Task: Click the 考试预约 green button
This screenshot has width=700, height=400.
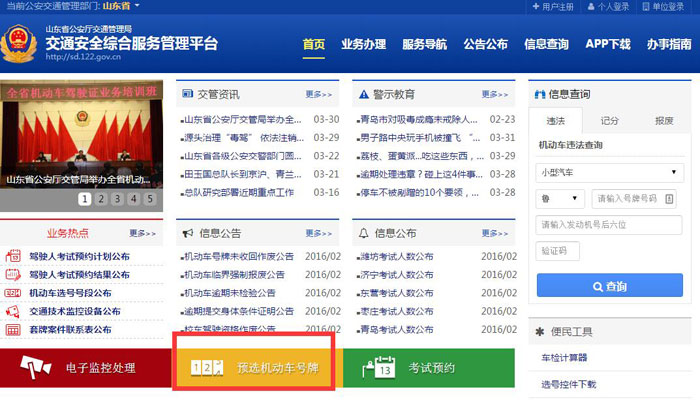Action: (x=429, y=368)
